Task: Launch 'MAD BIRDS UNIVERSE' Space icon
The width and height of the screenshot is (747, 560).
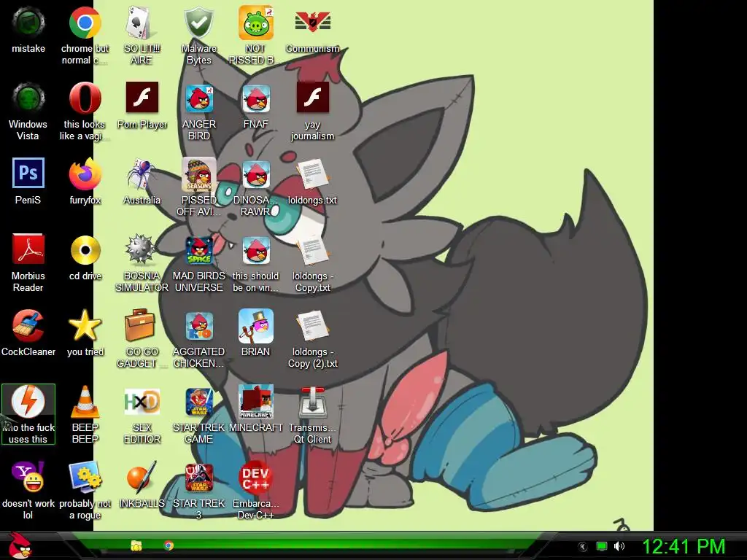Action: pyautogui.click(x=198, y=250)
